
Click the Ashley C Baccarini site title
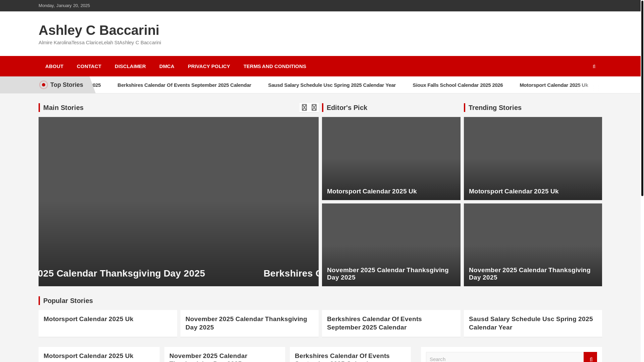(99, 30)
